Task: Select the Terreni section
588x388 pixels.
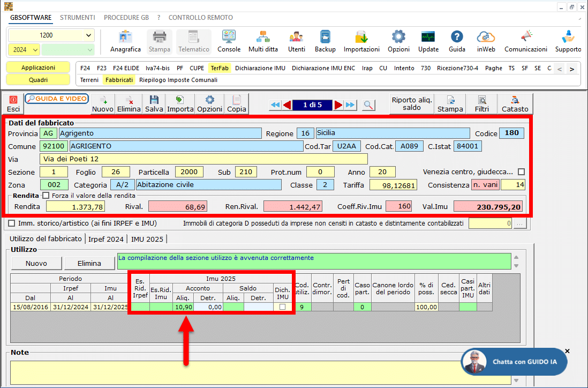Action: click(x=89, y=80)
